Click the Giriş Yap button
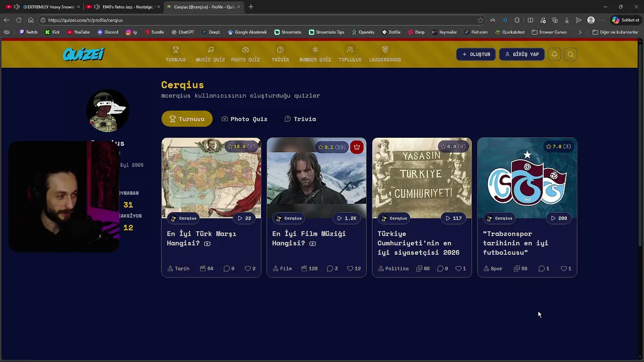The image size is (644, 362). pyautogui.click(x=522, y=54)
